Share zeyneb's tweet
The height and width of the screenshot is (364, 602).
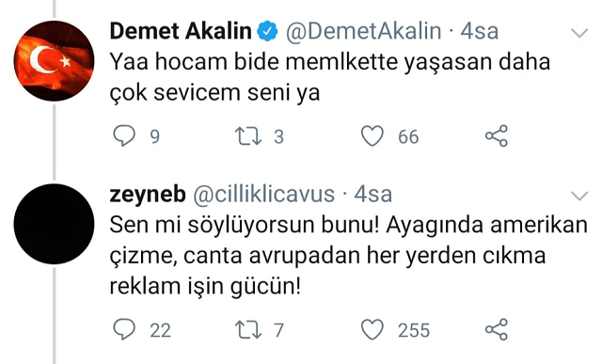[x=497, y=329]
